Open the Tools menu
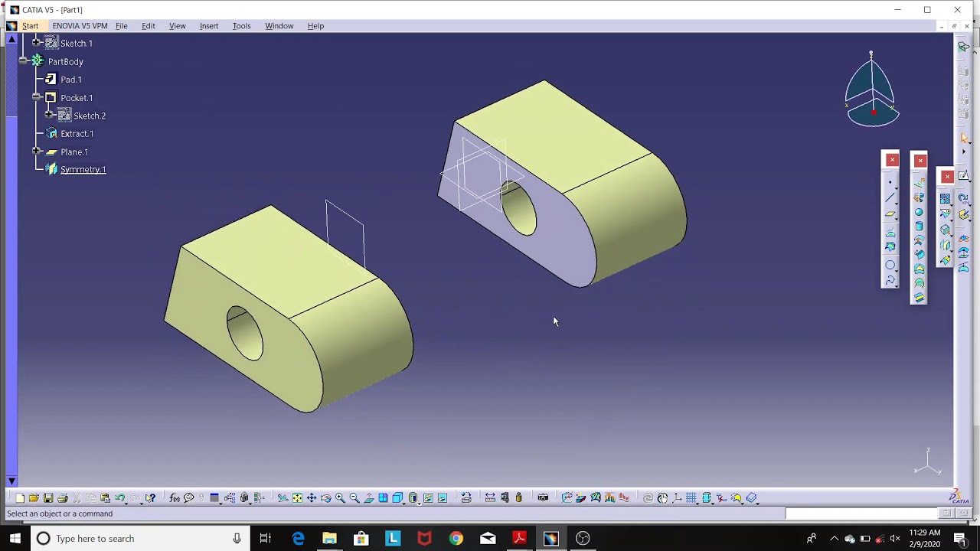980x551 pixels. point(241,26)
